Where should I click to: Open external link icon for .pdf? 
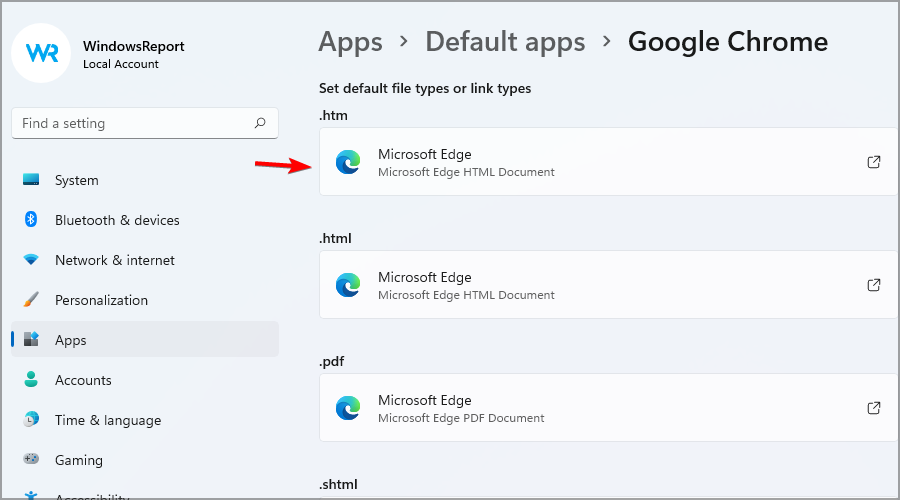point(873,408)
